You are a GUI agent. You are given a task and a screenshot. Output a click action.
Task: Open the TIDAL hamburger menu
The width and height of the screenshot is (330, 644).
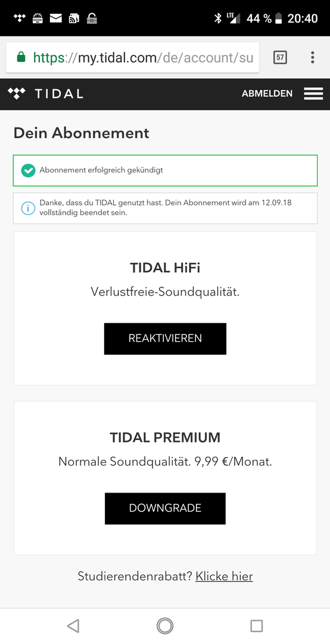click(313, 94)
